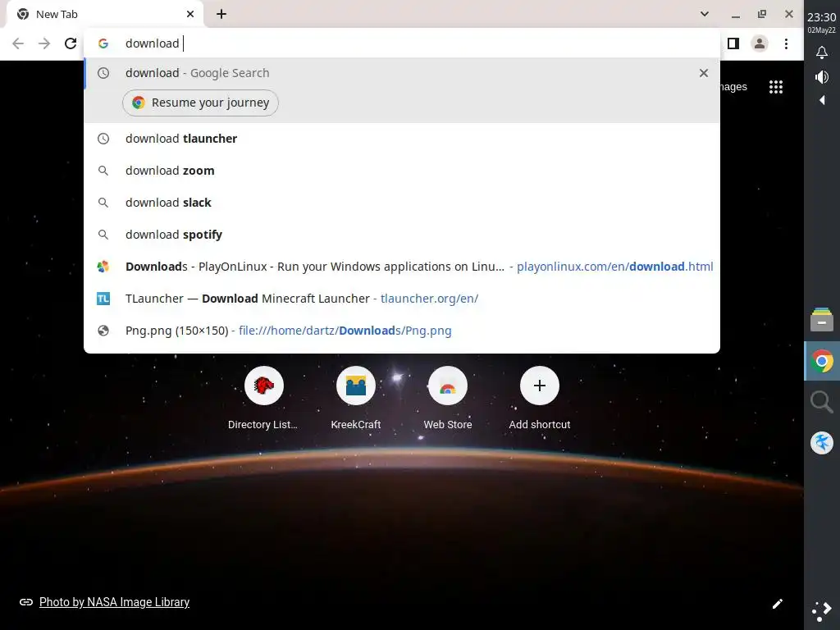Open the Png.png file suggestion
Viewport: 840px width, 630px height.
(402, 331)
